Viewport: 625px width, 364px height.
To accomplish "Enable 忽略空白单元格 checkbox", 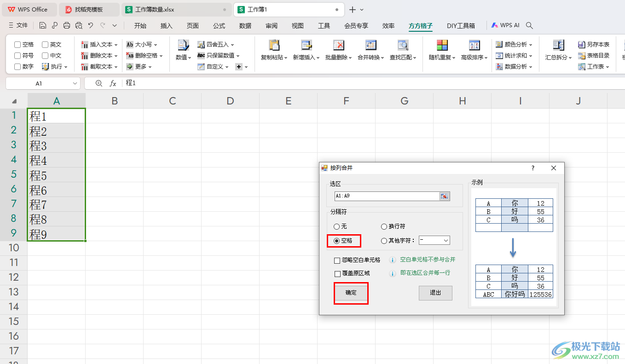I will (x=337, y=260).
